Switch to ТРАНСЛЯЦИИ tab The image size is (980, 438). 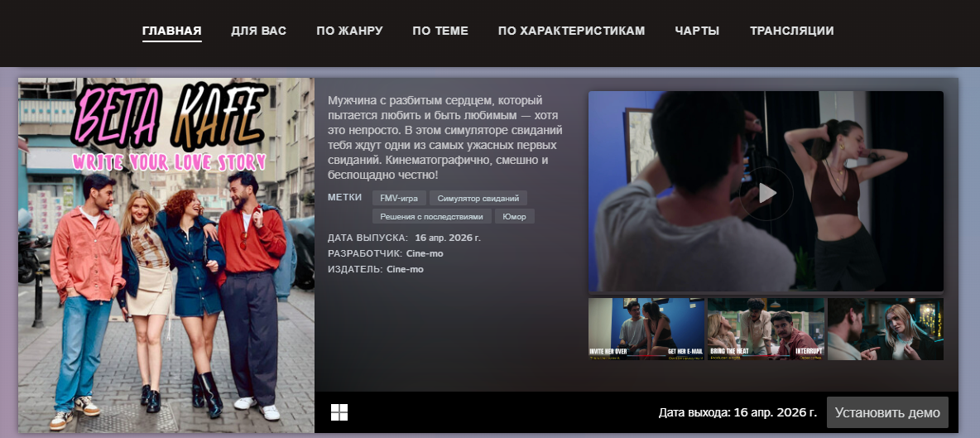(792, 31)
